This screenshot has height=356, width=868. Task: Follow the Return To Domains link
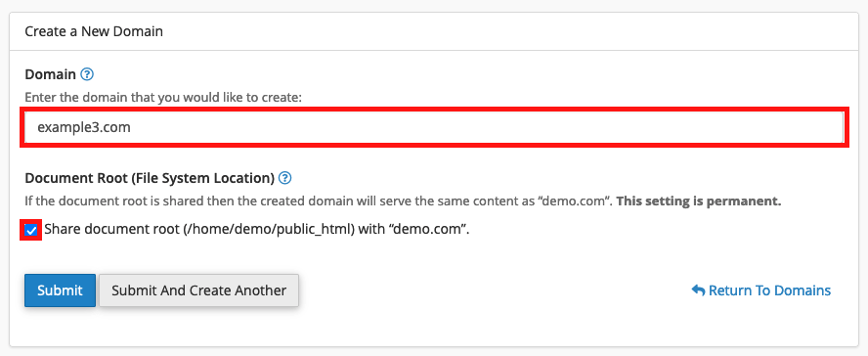761,290
